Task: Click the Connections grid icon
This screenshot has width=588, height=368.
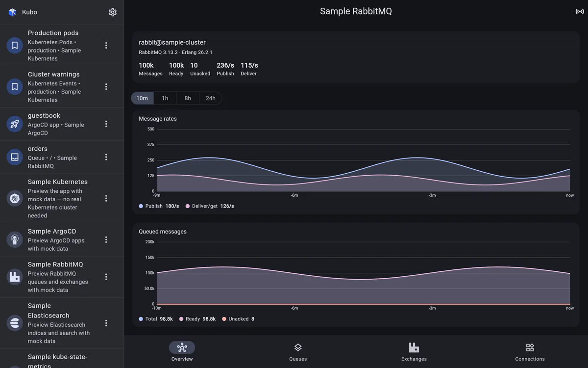Action: coord(530,347)
